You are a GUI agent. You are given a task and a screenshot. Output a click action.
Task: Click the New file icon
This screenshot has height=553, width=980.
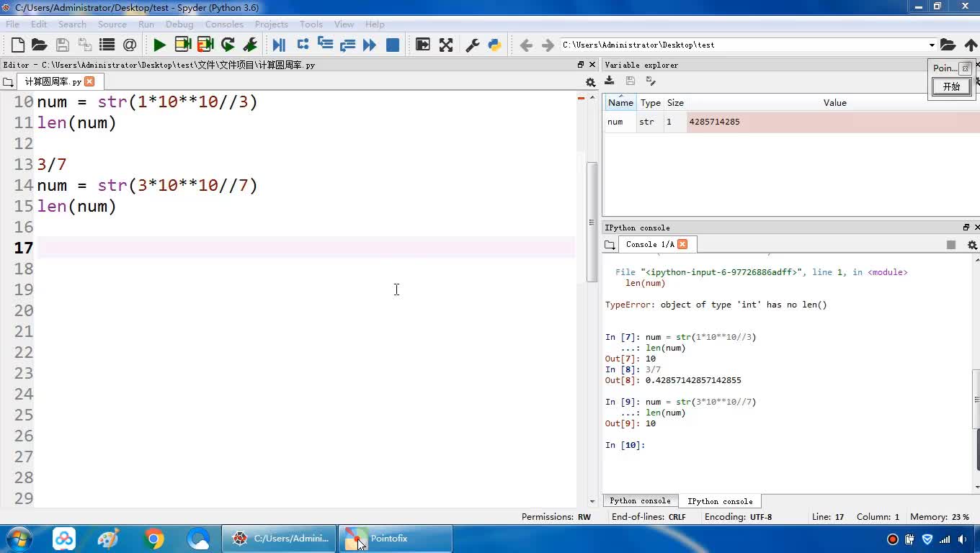[18, 45]
